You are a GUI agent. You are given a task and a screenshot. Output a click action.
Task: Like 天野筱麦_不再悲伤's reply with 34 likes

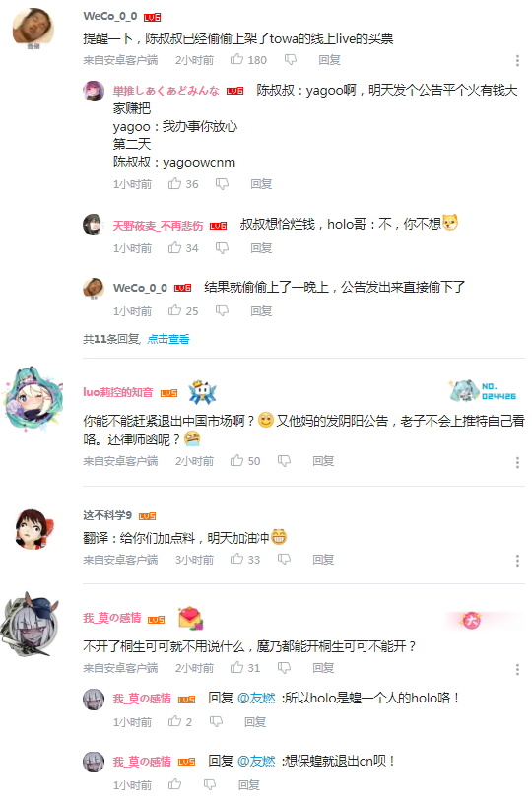pos(175,248)
